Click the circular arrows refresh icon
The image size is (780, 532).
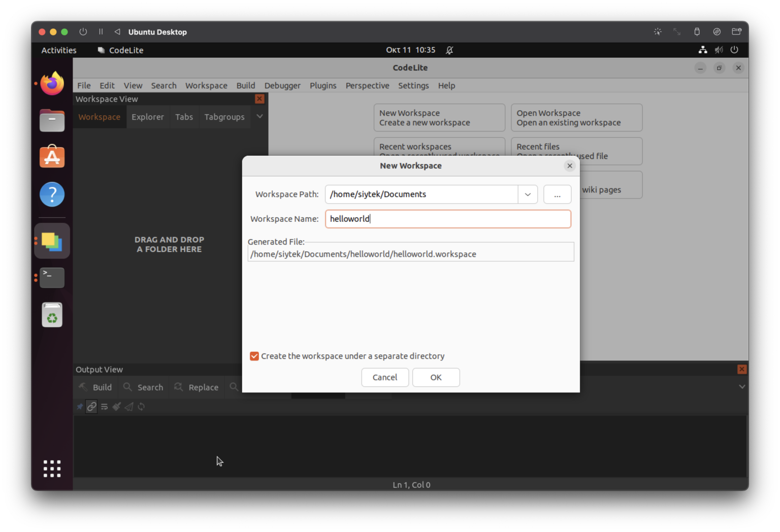[141, 407]
